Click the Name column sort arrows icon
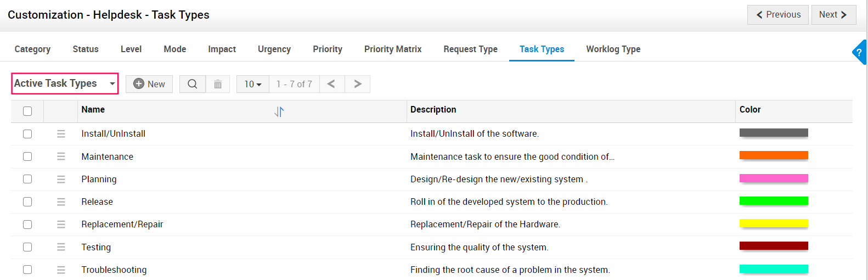868x280 pixels. 279,111
